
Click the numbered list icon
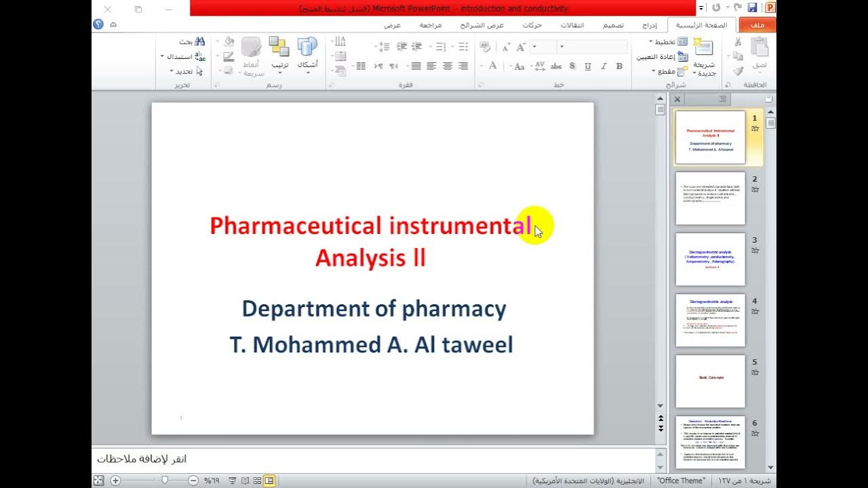tap(442, 47)
